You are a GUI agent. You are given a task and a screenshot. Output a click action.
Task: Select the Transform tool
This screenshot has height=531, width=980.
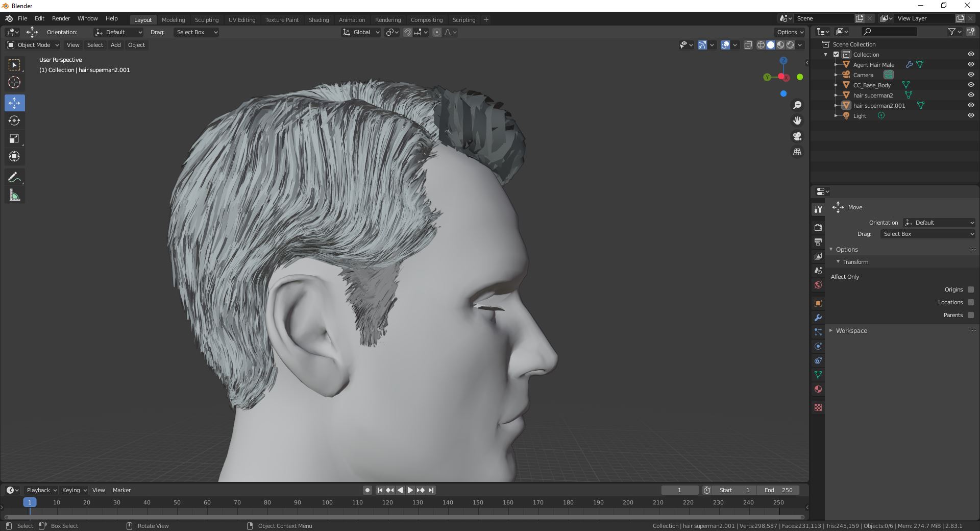pos(14,156)
